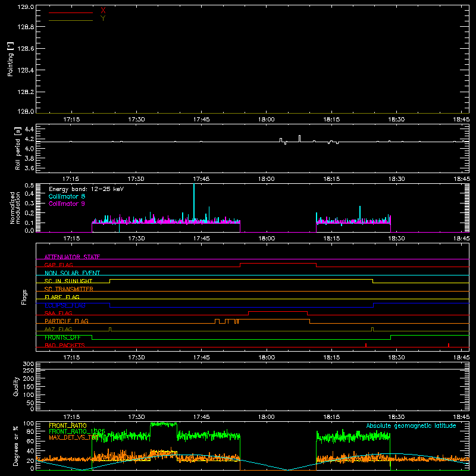Click the Flags axis label
The height and width of the screenshot is (476, 476).
click(x=24, y=297)
